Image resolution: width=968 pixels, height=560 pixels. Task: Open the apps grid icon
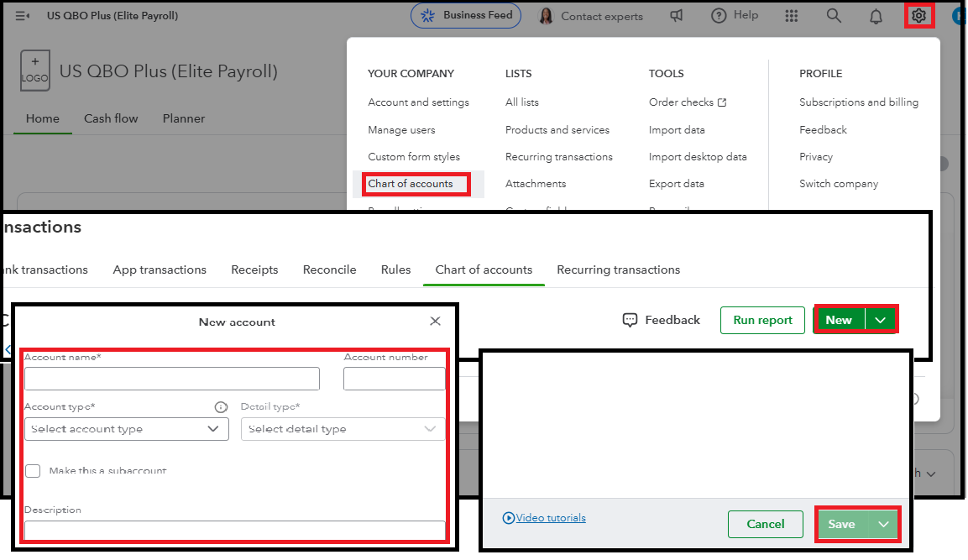(791, 15)
